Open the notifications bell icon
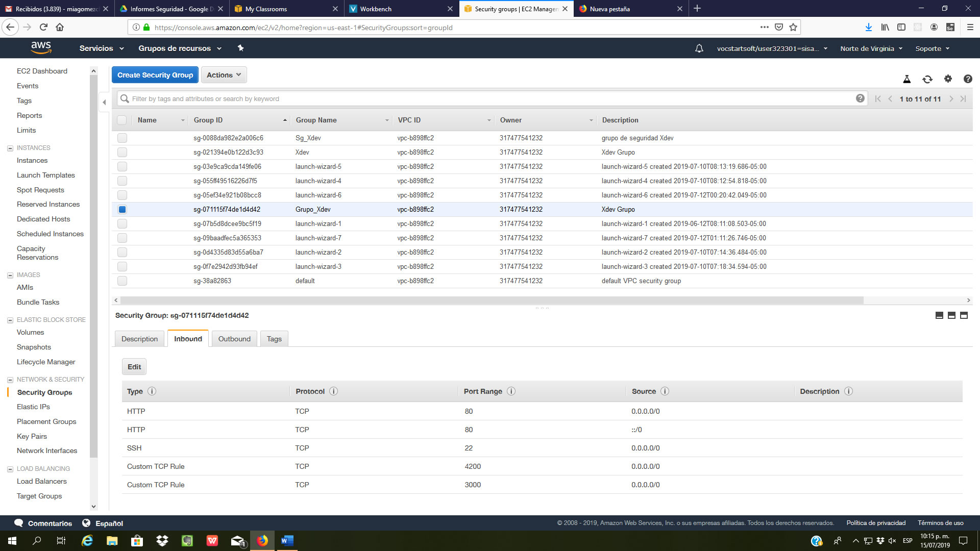This screenshot has height=551, width=980. click(x=699, y=48)
